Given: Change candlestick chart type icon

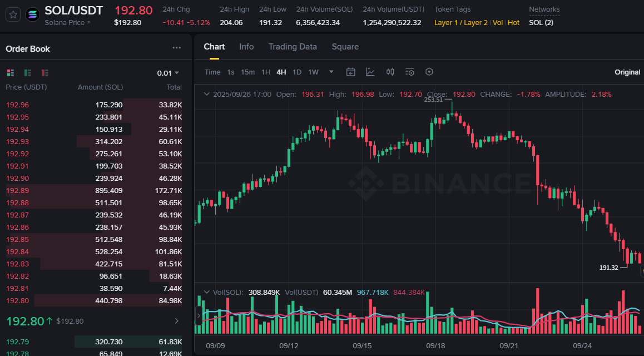Looking at the screenshot, I should pos(390,72).
